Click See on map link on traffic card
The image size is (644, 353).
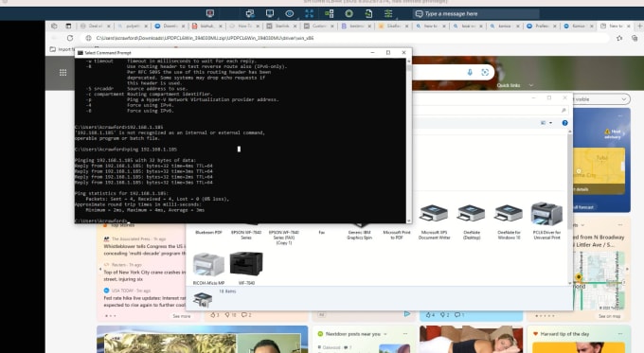(x=609, y=316)
